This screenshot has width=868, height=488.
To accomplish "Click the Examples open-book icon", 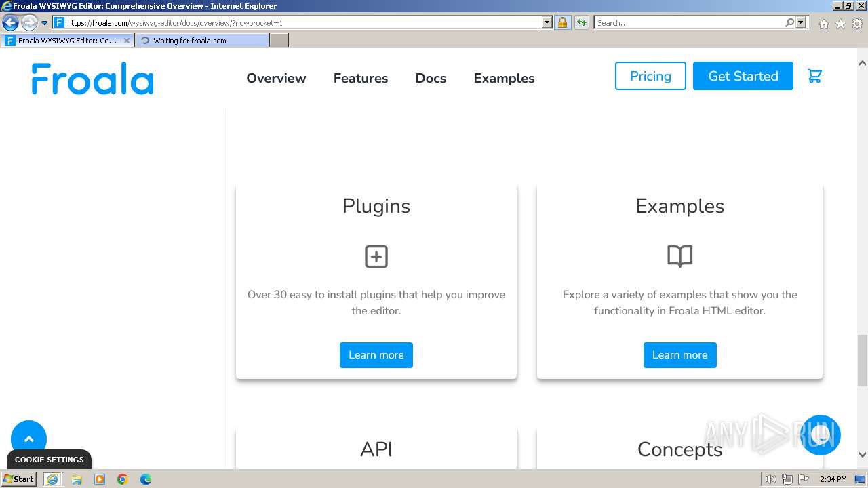I will 679,256.
